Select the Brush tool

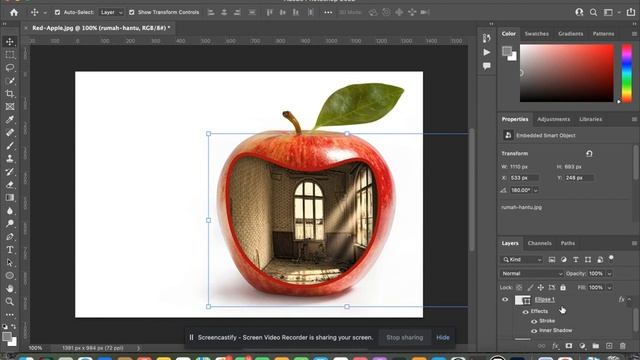10,146
